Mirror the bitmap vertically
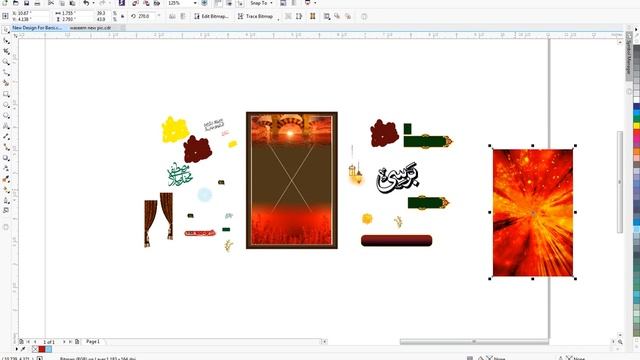 tap(183, 16)
